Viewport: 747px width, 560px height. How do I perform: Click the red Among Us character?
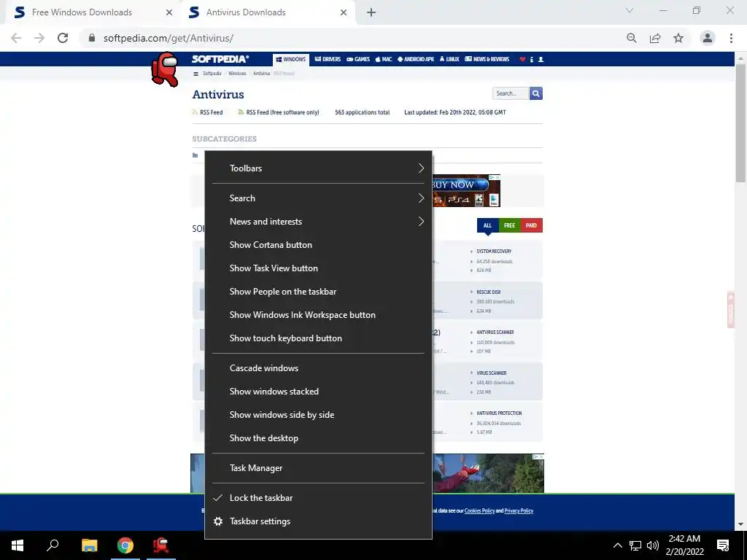point(165,69)
